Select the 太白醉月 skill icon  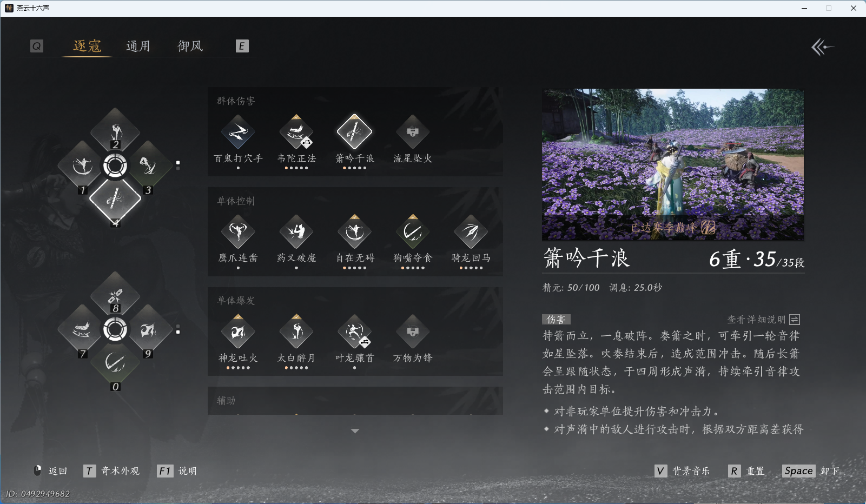coord(296,331)
